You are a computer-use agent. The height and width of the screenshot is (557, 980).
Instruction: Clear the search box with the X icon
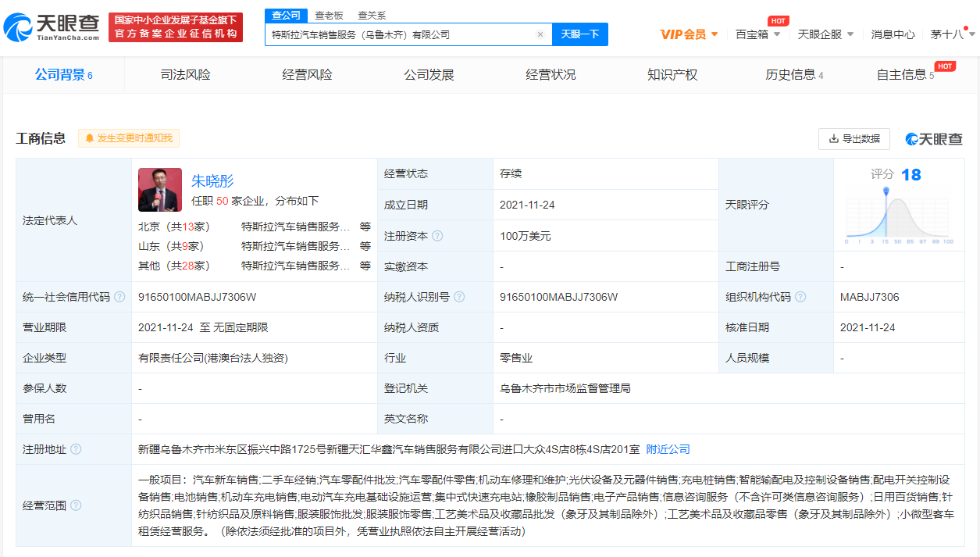pyautogui.click(x=540, y=34)
